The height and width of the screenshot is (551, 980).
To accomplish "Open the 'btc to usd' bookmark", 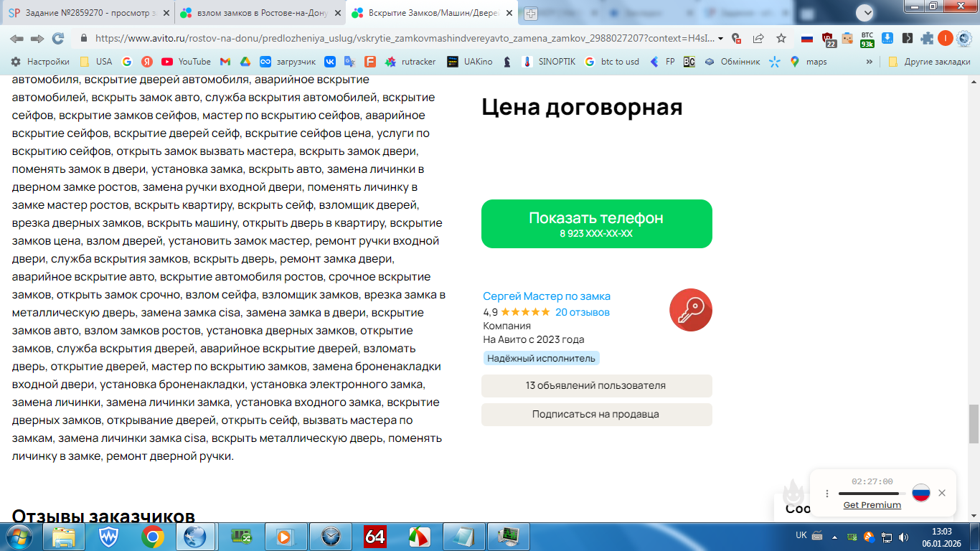I will pos(612,62).
